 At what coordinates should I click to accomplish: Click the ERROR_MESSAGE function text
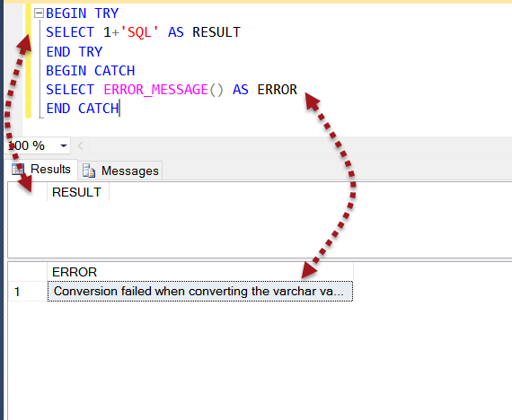point(155,90)
